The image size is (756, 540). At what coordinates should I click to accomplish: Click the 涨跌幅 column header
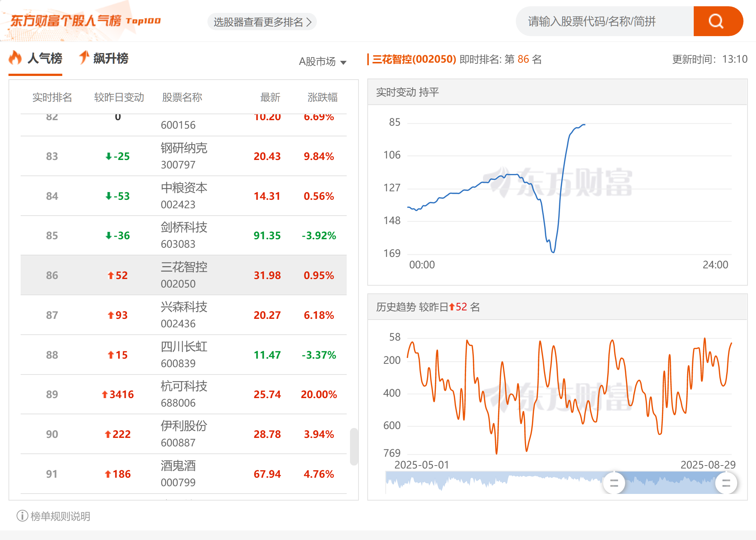pos(322,97)
